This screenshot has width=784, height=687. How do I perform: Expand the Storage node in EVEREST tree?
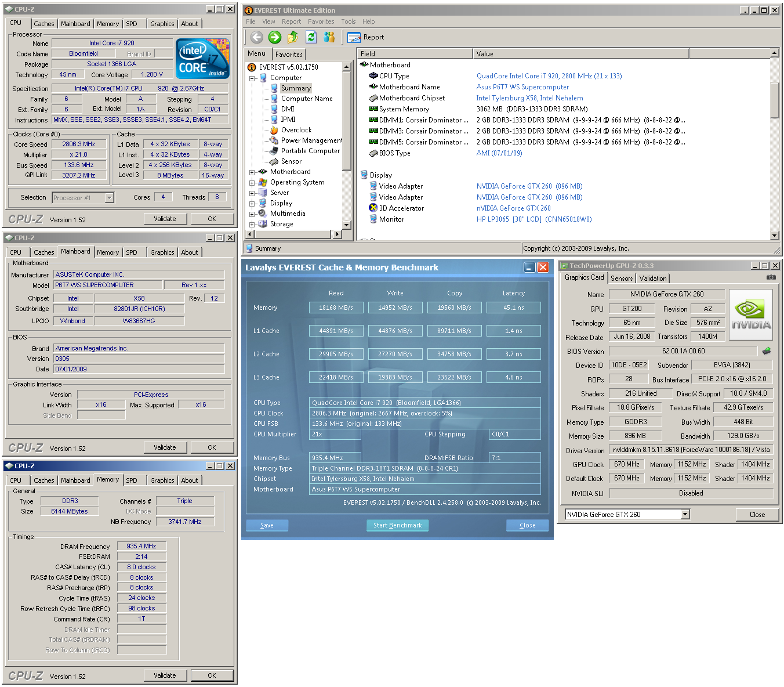pos(252,225)
